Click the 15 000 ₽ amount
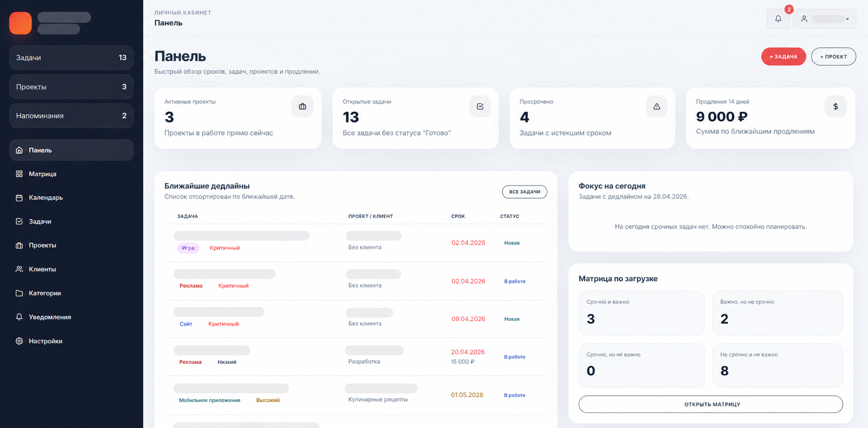Image resolution: width=868 pixels, height=428 pixels. click(x=462, y=362)
